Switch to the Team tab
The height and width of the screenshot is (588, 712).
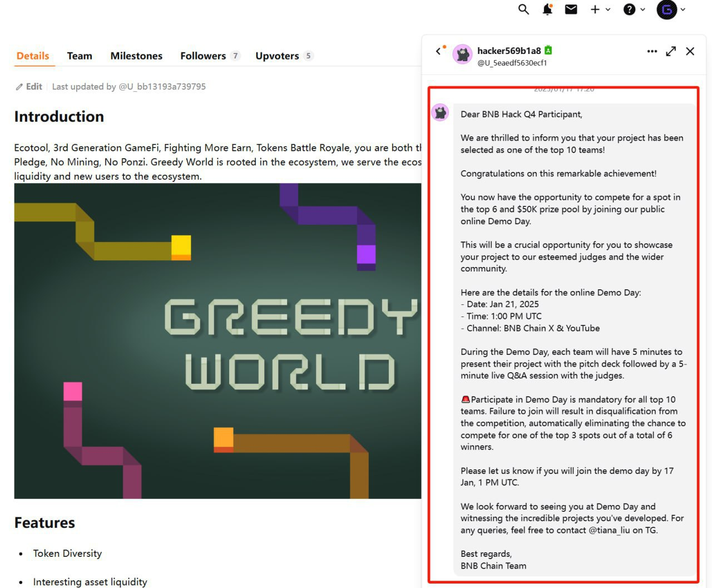[80, 56]
